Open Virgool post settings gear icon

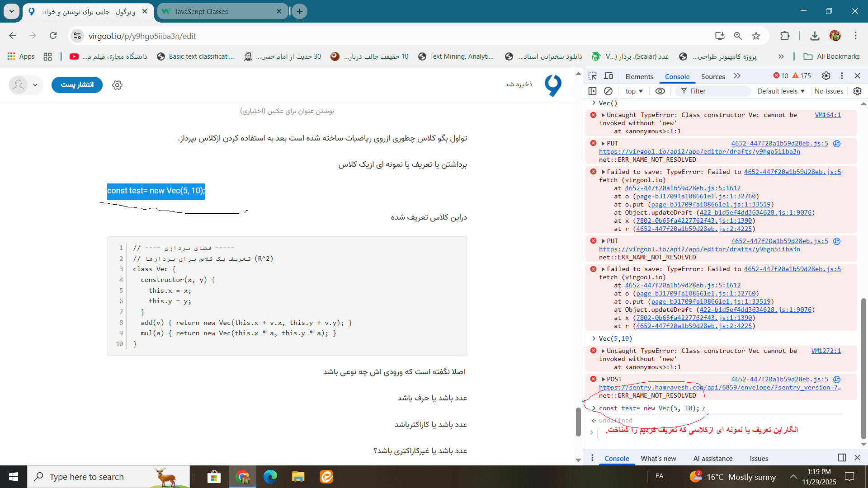pos(117,85)
